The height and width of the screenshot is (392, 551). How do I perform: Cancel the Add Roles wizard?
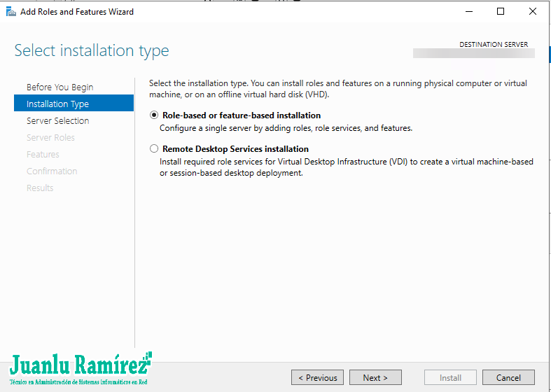pos(508,377)
